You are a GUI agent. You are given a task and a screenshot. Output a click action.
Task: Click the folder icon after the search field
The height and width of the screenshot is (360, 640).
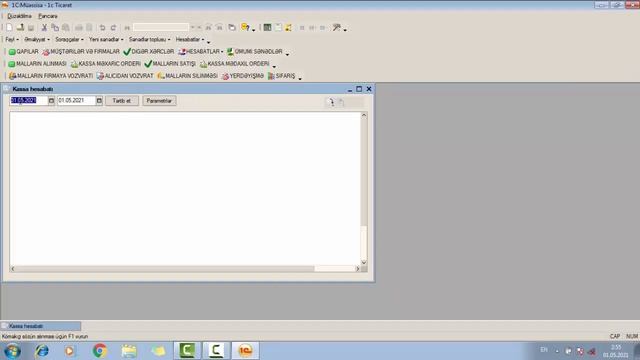tap(232, 27)
